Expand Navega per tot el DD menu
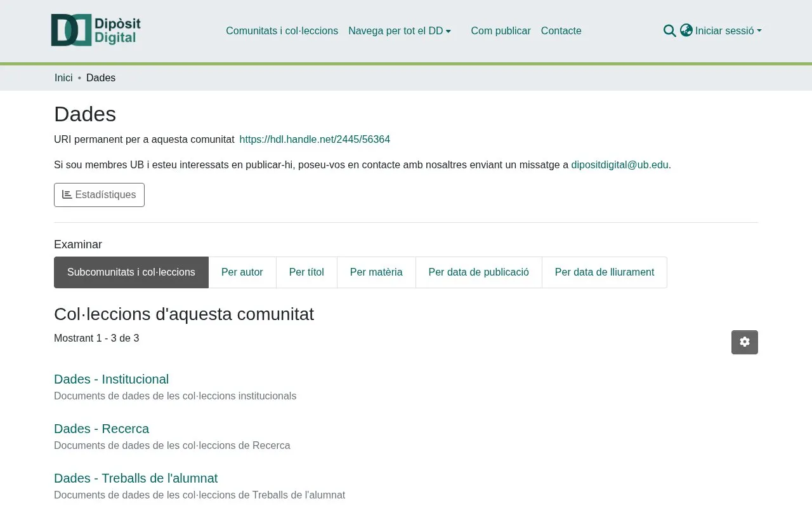The image size is (812, 508). (400, 30)
